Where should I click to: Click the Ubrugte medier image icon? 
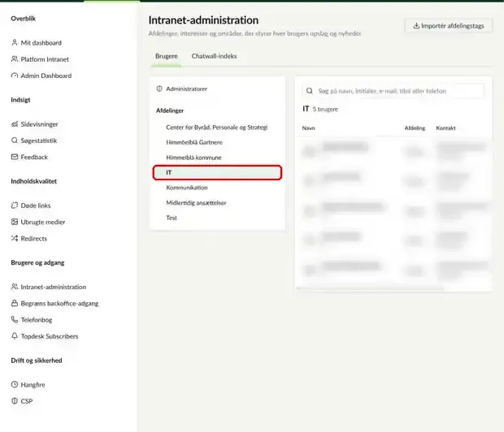tap(15, 222)
